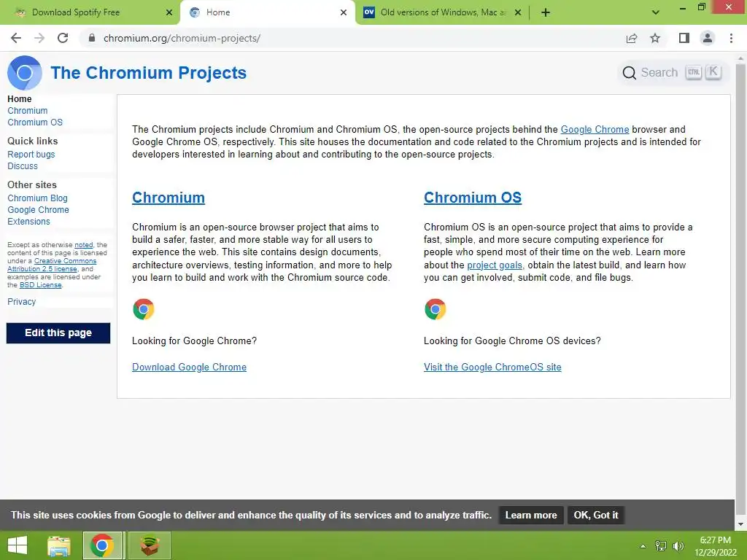Expand the hidden tray icons arrow
The width and height of the screenshot is (747, 560).
pyautogui.click(x=643, y=546)
